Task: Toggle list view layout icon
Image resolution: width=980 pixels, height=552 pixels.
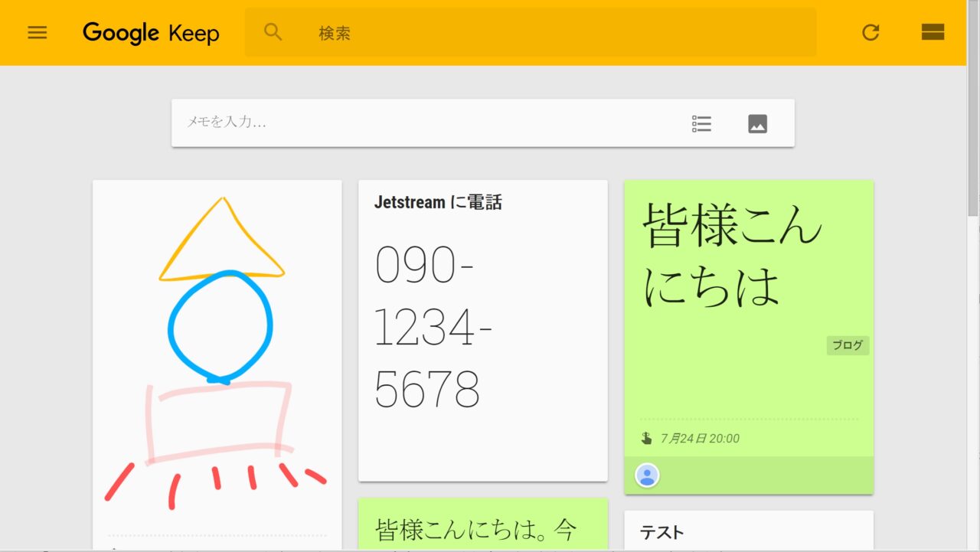Action: point(933,32)
